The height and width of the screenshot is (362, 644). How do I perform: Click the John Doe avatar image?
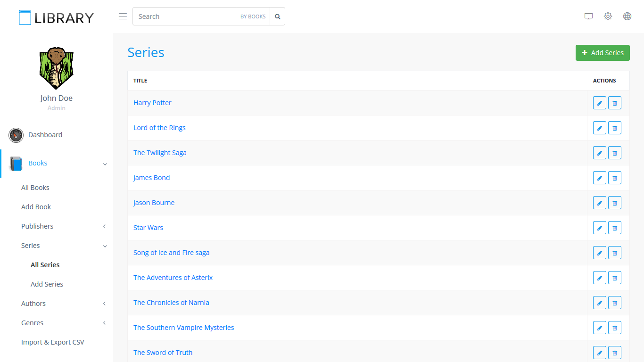pos(56,68)
